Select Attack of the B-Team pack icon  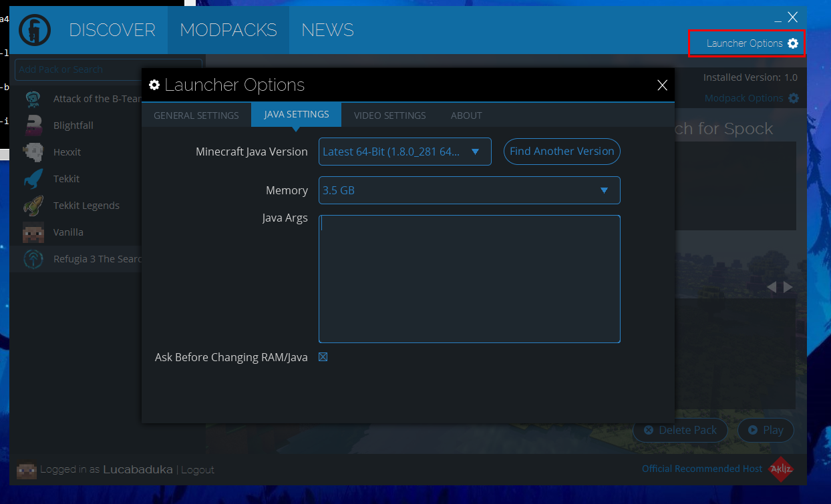coord(33,99)
